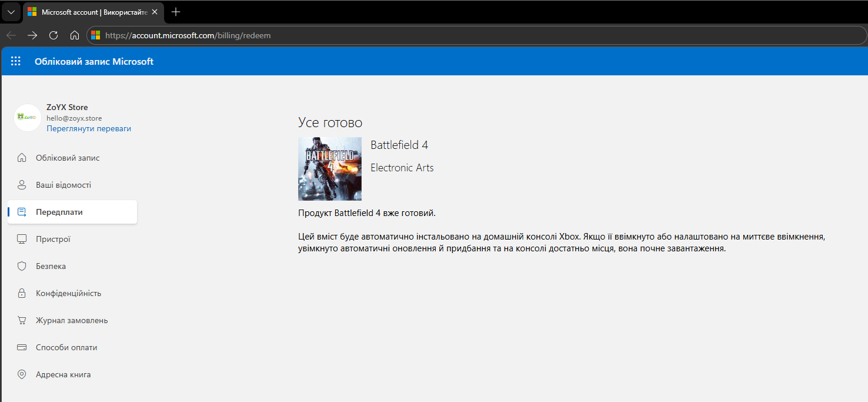This screenshot has width=868, height=402.
Task: Open Пристрої menu item
Action: click(72, 239)
